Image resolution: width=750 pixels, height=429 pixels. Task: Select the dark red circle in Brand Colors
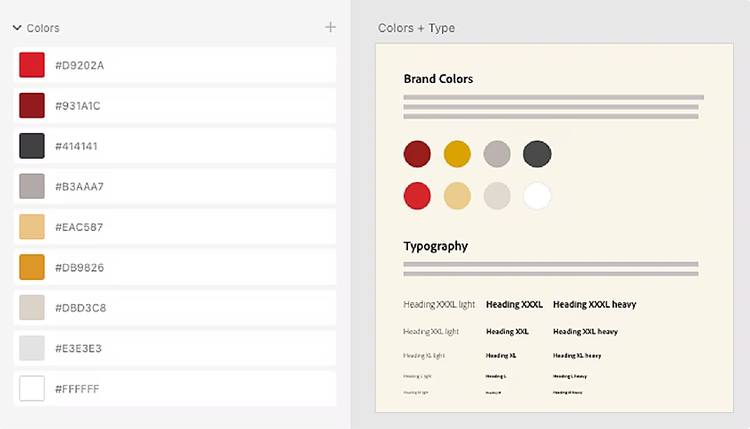pyautogui.click(x=417, y=154)
